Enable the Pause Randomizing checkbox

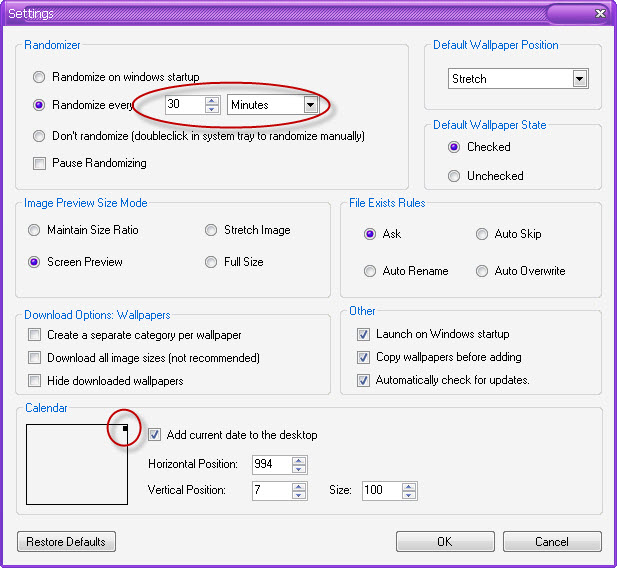click(x=39, y=163)
